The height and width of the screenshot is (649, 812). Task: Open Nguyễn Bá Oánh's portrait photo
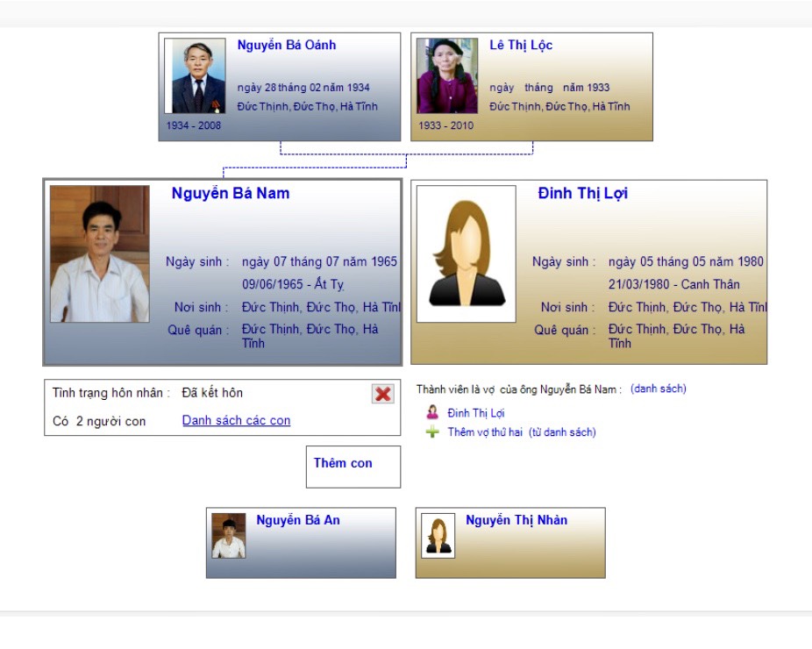coord(196,75)
